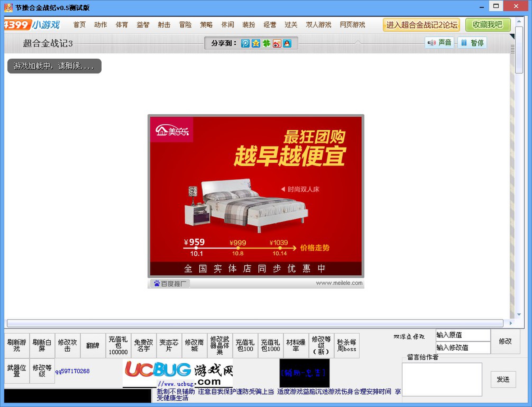Focus the 输入原值 input field

[x=463, y=335]
